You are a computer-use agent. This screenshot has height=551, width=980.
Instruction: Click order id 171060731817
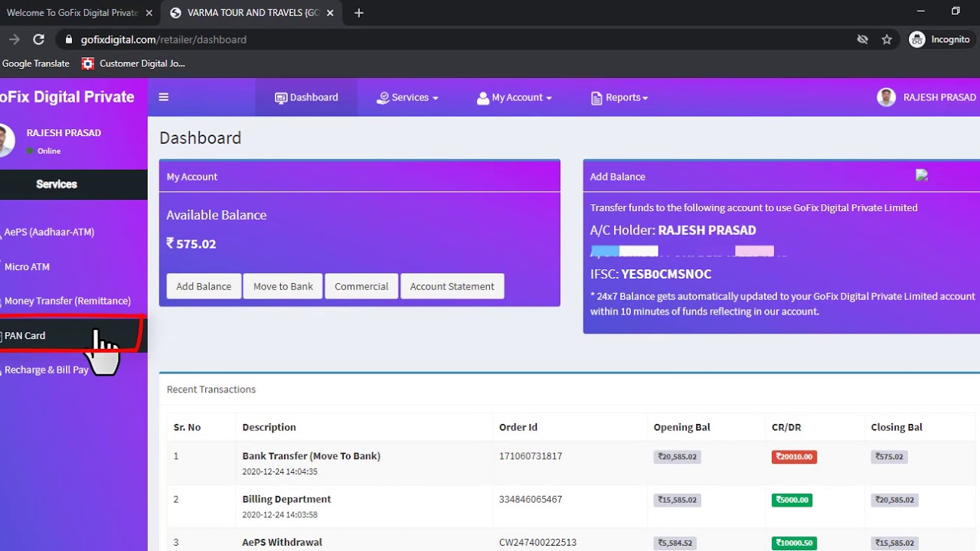click(x=531, y=456)
